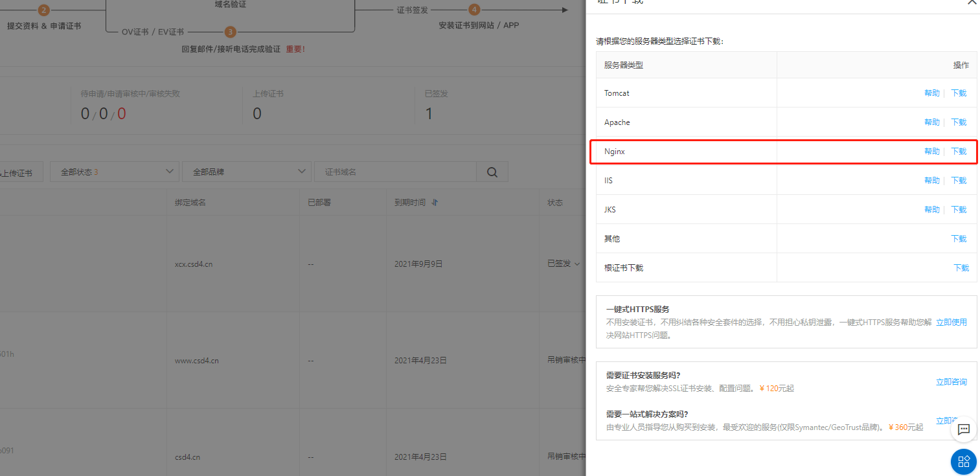Sort table by 到期时间 expiry date arrows
Screen dimensions: 980x476
click(434, 202)
